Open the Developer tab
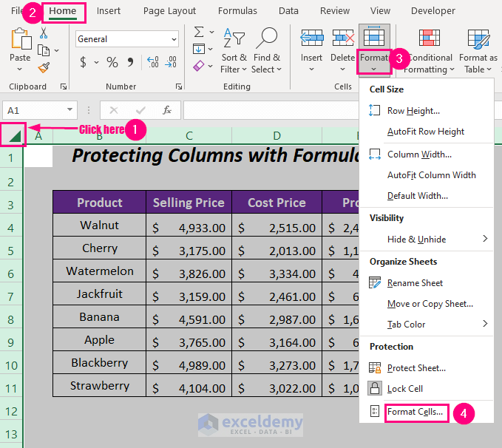 point(433,11)
